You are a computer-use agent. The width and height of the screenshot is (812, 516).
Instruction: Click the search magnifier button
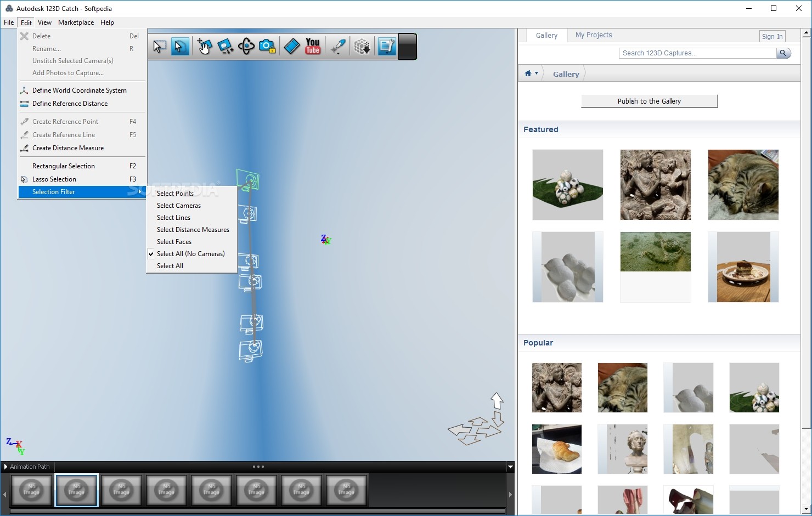[x=784, y=53]
